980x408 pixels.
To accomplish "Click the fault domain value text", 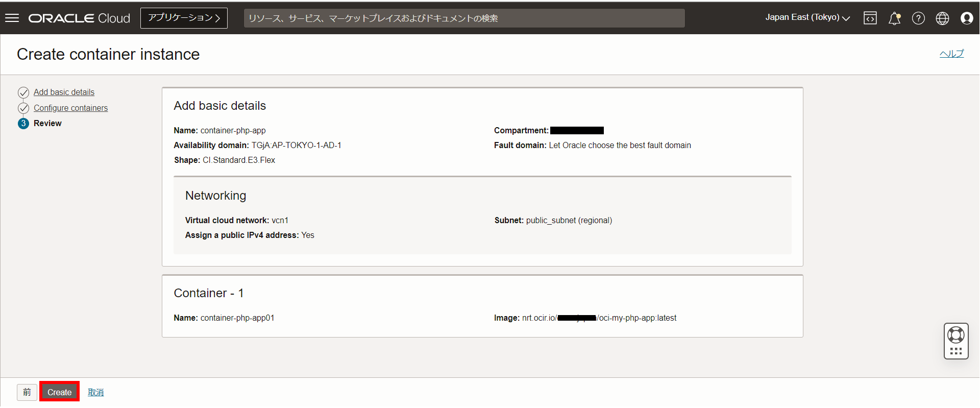I will (x=620, y=145).
